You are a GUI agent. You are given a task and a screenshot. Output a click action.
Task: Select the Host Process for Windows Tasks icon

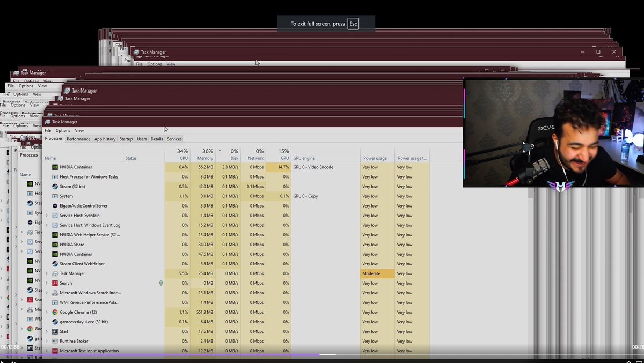tap(55, 177)
